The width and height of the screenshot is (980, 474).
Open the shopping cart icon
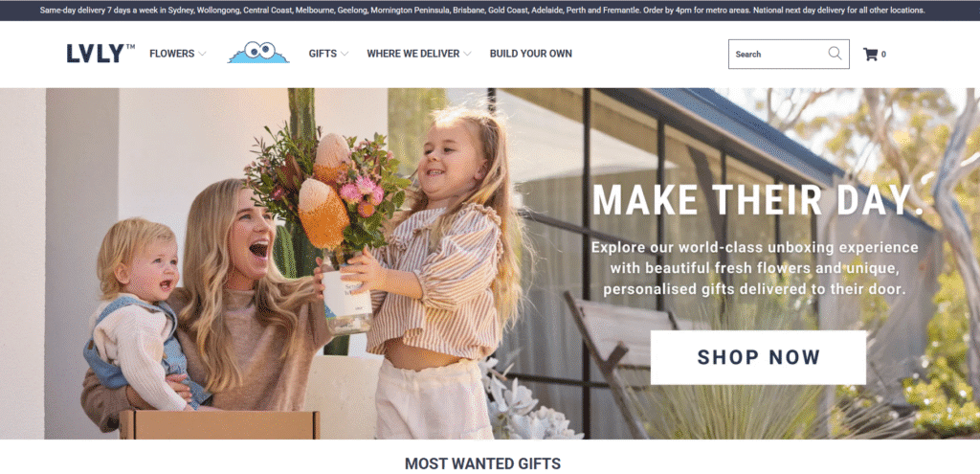click(x=870, y=55)
